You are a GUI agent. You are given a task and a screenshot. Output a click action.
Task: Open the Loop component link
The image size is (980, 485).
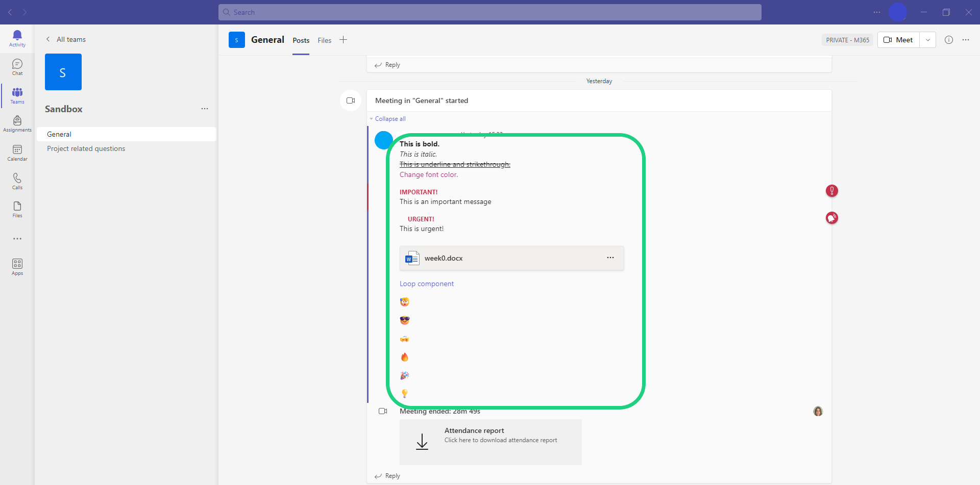[x=426, y=284]
